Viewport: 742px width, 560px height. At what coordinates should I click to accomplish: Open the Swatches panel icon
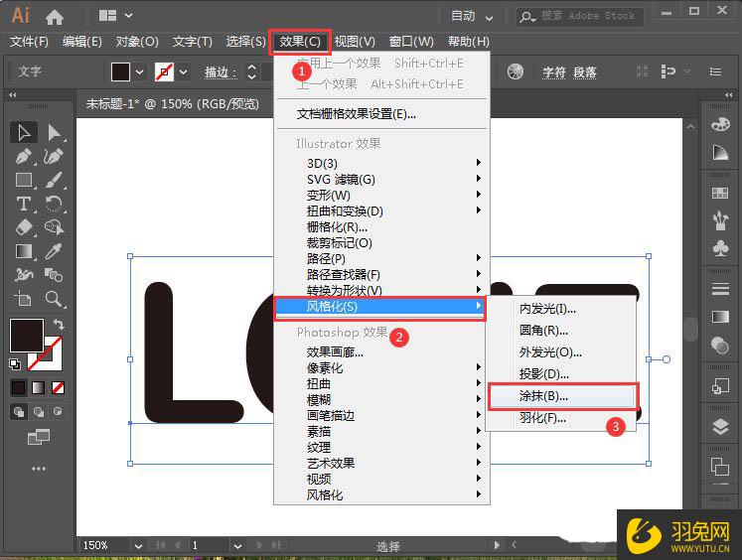coord(720,193)
